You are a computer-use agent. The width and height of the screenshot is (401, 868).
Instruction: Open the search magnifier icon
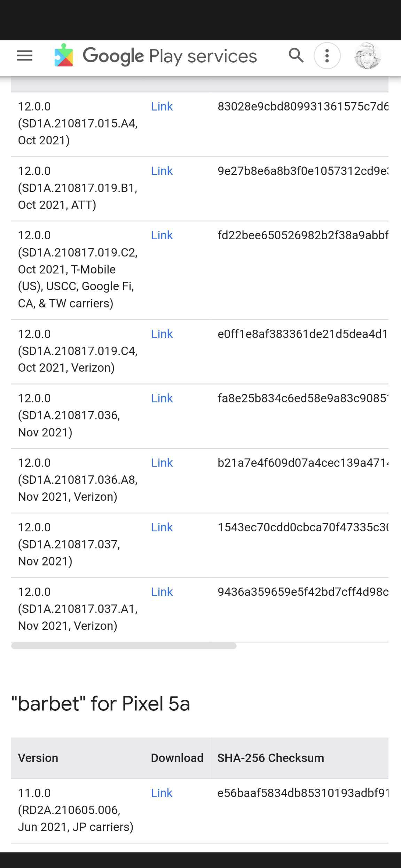click(296, 56)
